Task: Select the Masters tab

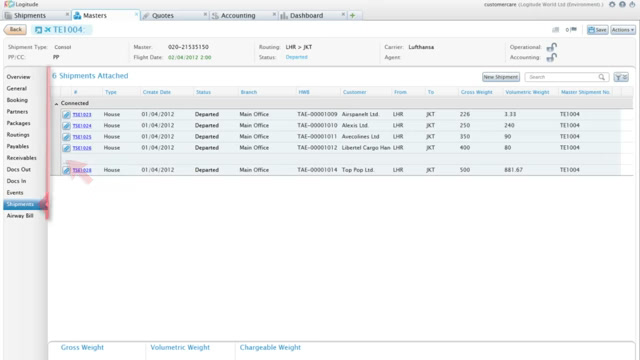Action: (x=95, y=16)
